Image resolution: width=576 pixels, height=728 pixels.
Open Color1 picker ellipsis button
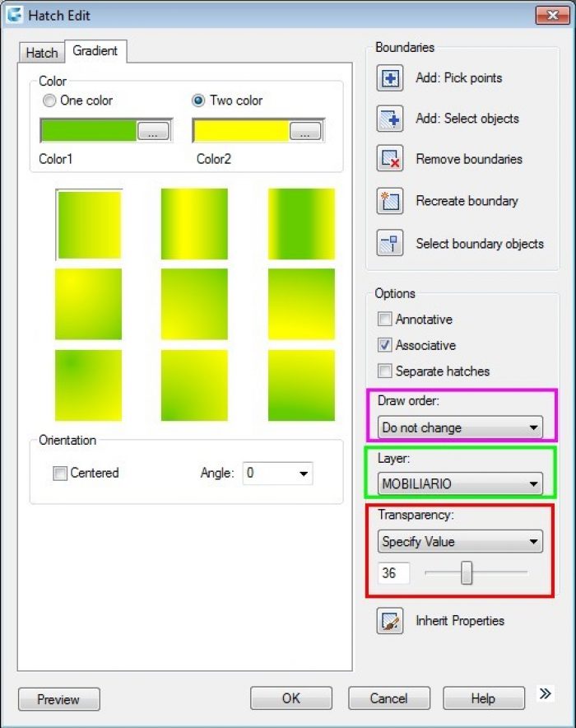pyautogui.click(x=152, y=131)
